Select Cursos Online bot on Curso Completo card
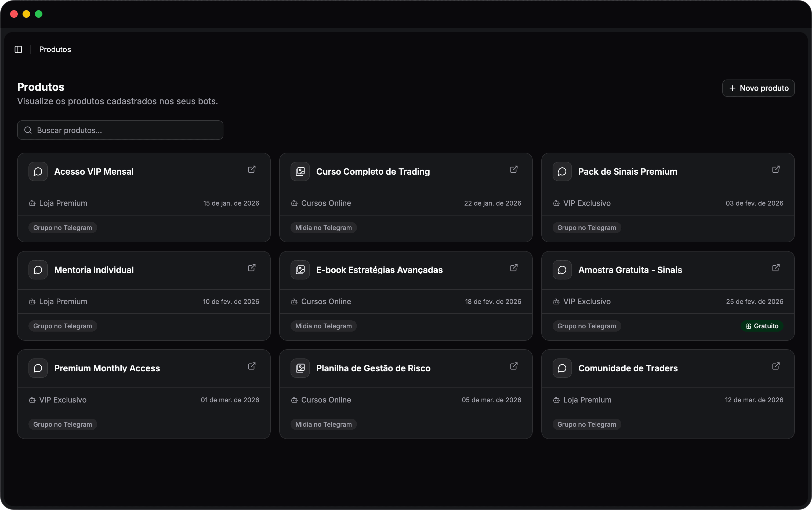The height and width of the screenshot is (510, 812). click(326, 203)
